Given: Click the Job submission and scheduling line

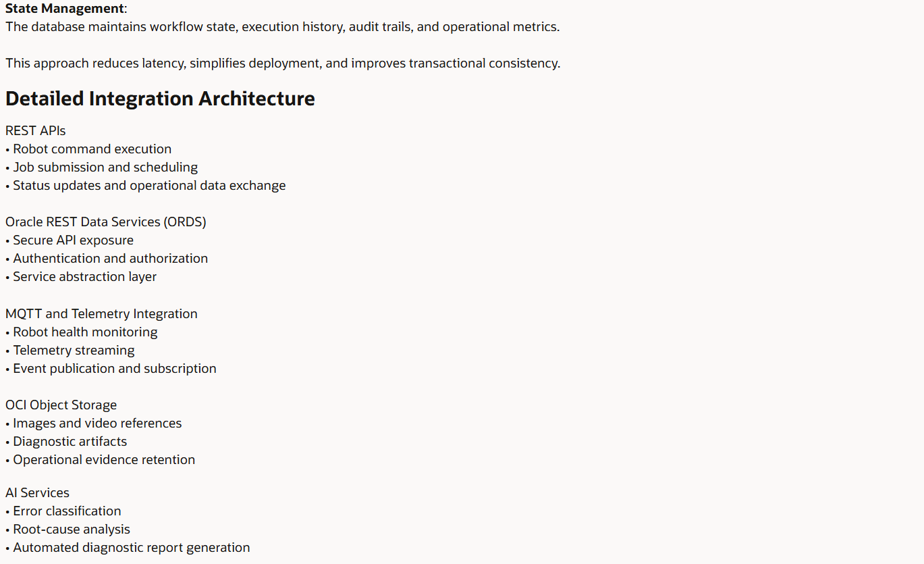Looking at the screenshot, I should (102, 167).
